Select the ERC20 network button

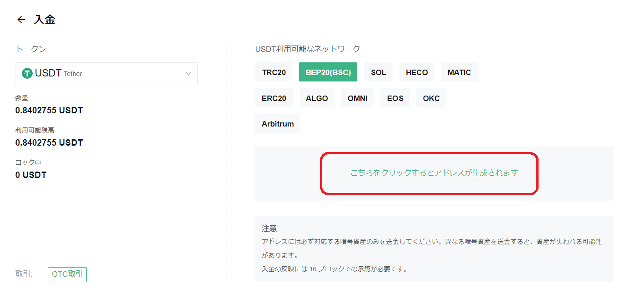[274, 98]
